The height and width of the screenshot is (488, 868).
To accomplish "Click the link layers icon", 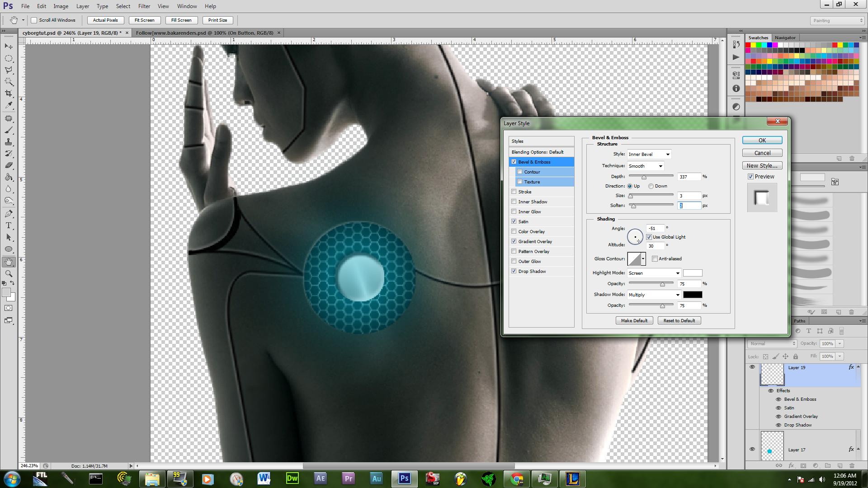I will [779, 465].
